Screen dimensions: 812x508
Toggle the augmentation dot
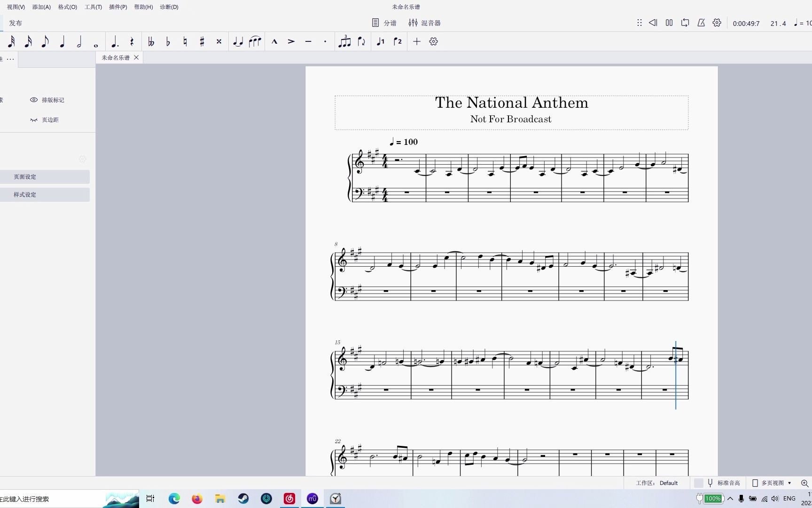115,42
